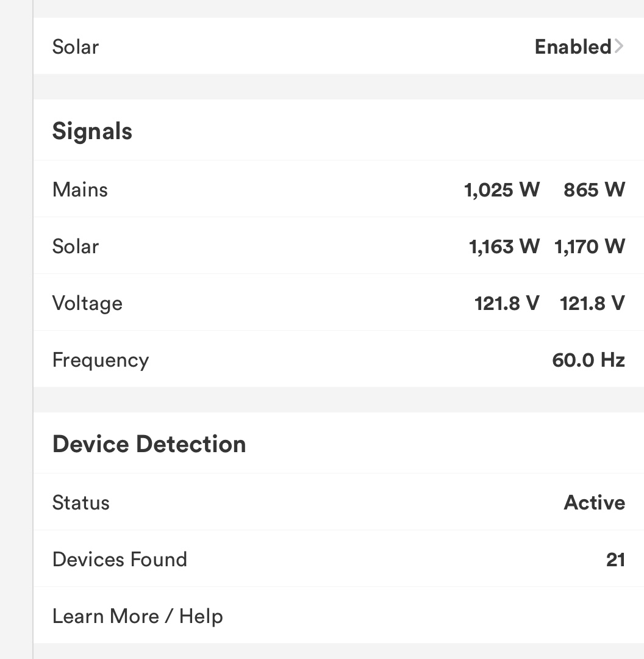The width and height of the screenshot is (644, 659).
Task: Open the Devices Found count of 21
Action: (x=615, y=560)
